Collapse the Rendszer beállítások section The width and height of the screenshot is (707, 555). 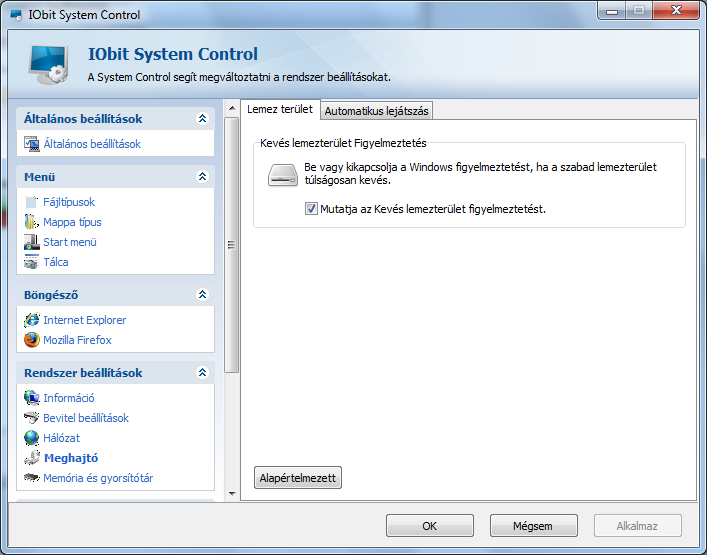pyautogui.click(x=202, y=373)
